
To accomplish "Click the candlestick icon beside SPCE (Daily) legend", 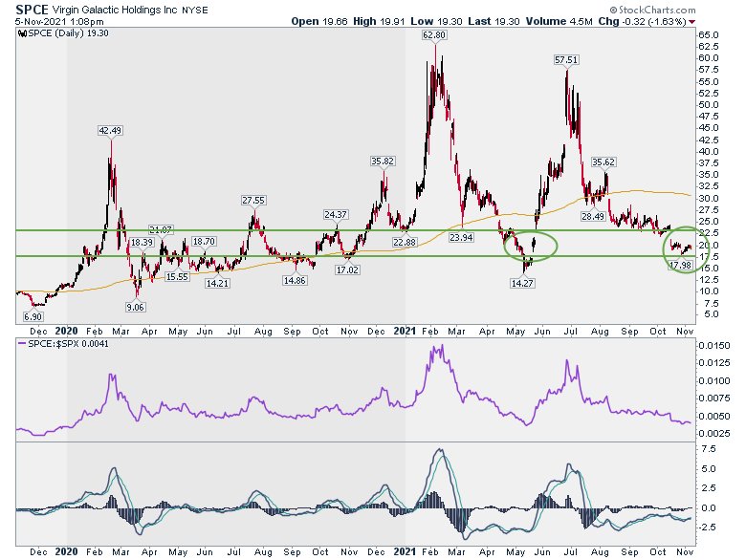I will pyautogui.click(x=22, y=33).
